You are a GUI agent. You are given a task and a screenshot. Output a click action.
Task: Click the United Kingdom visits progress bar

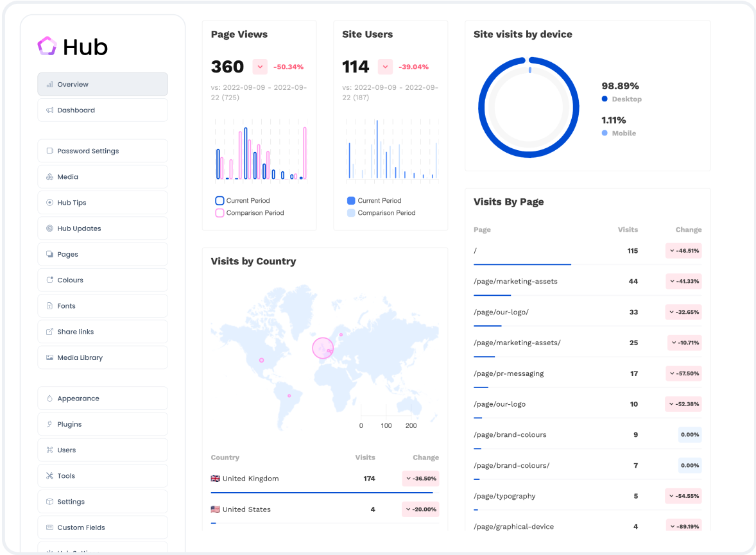tap(322, 492)
